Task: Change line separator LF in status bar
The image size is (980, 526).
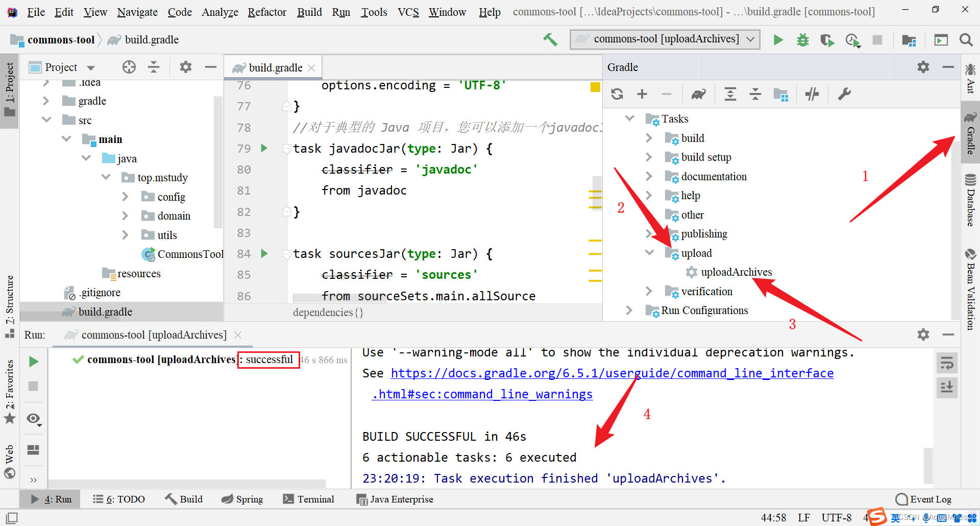Action: tap(804, 518)
